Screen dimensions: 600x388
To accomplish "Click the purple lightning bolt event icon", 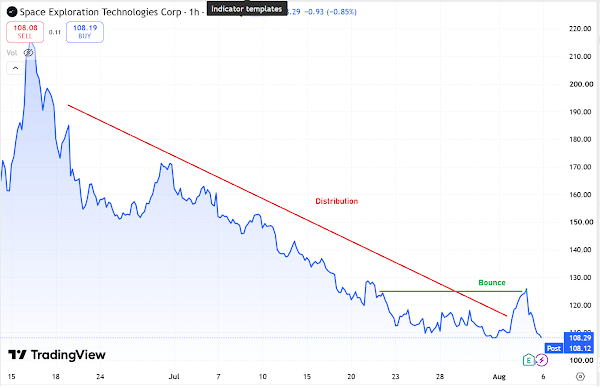I will 542,360.
